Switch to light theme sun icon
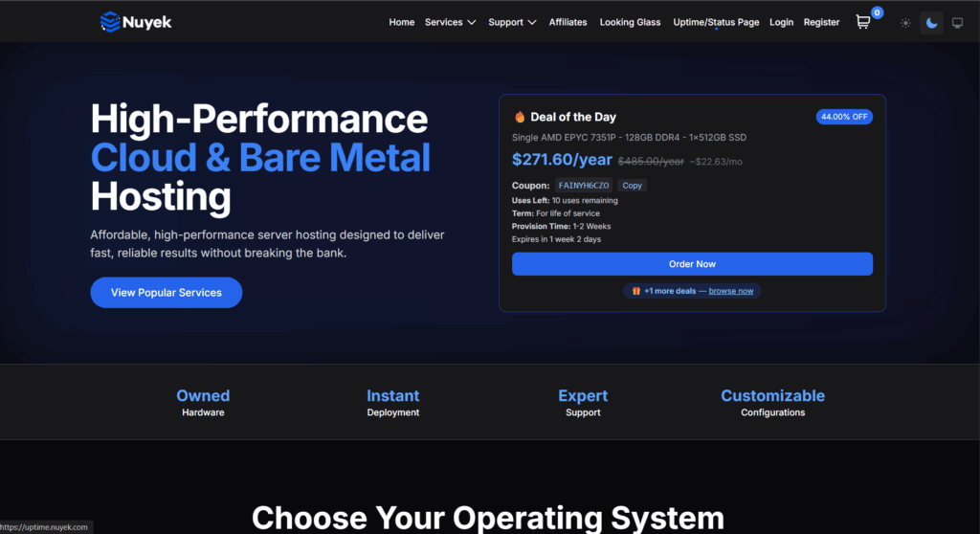 pyautogui.click(x=905, y=23)
